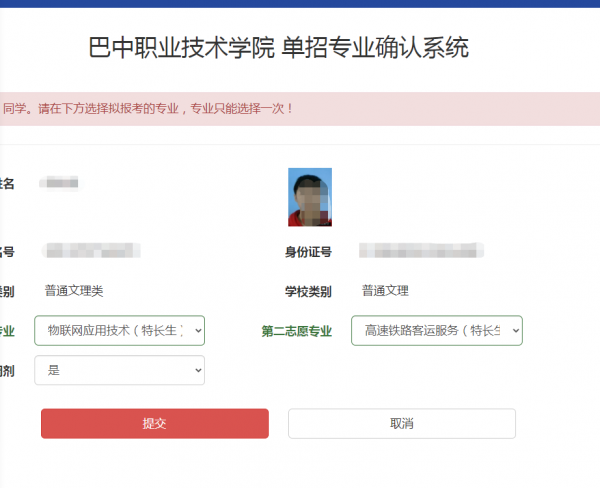This screenshot has height=488, width=600.
Task: Click the white 取消 cancel button
Action: coord(401,423)
